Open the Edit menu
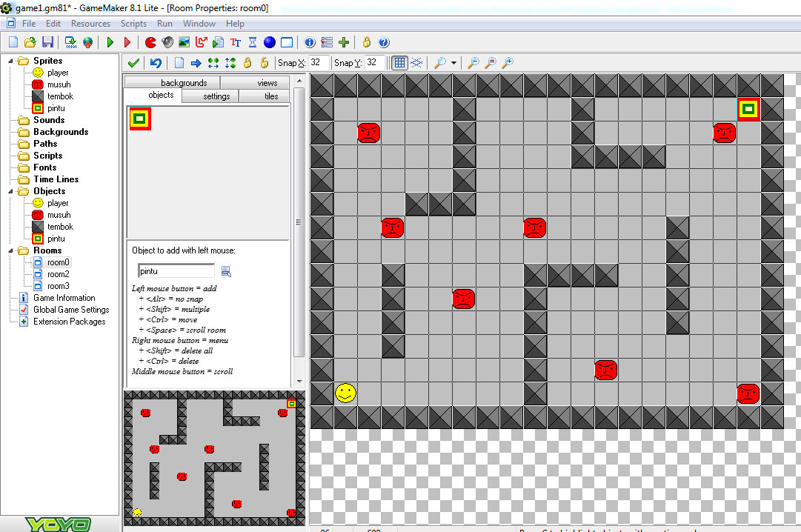 [x=53, y=24]
